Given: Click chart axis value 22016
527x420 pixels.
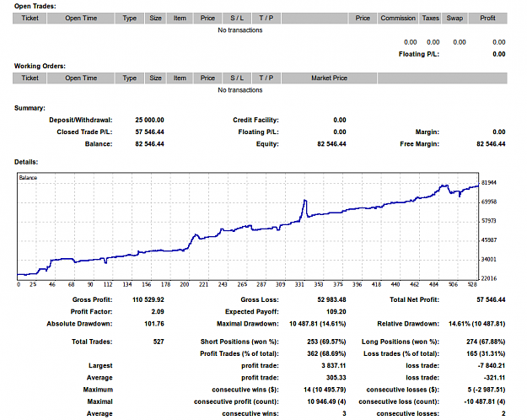Looking at the screenshot, I should (x=489, y=278).
